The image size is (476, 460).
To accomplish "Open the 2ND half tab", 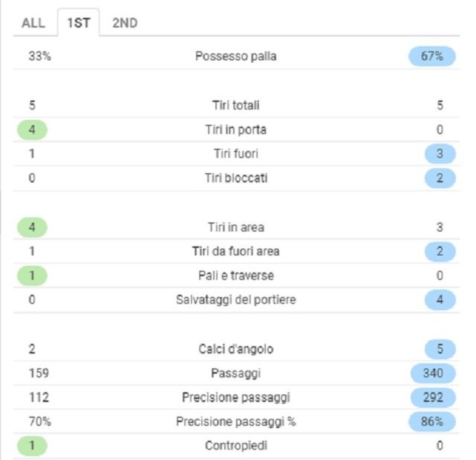I will coord(125,23).
